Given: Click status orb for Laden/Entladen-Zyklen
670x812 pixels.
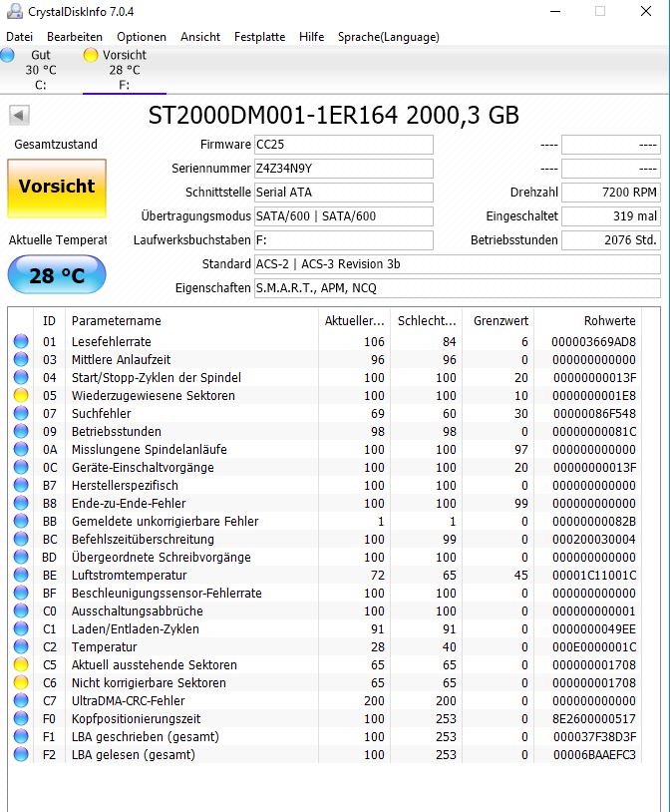Looking at the screenshot, I should coord(21,628).
